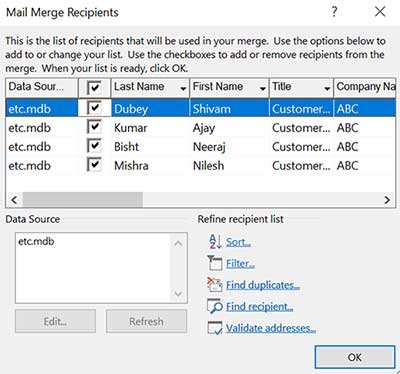
Task: Open the Filter... link
Action: click(240, 264)
